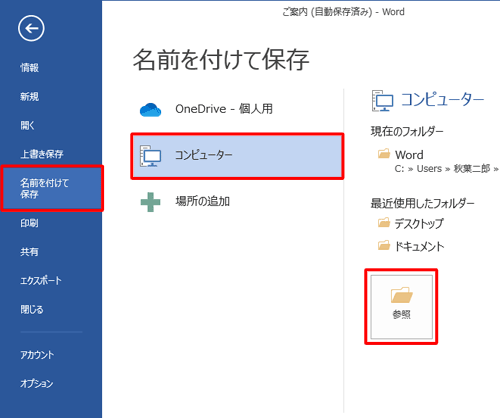The height and width of the screenshot is (418, 500).
Task: Click the 参照 browse button
Action: pos(401,307)
